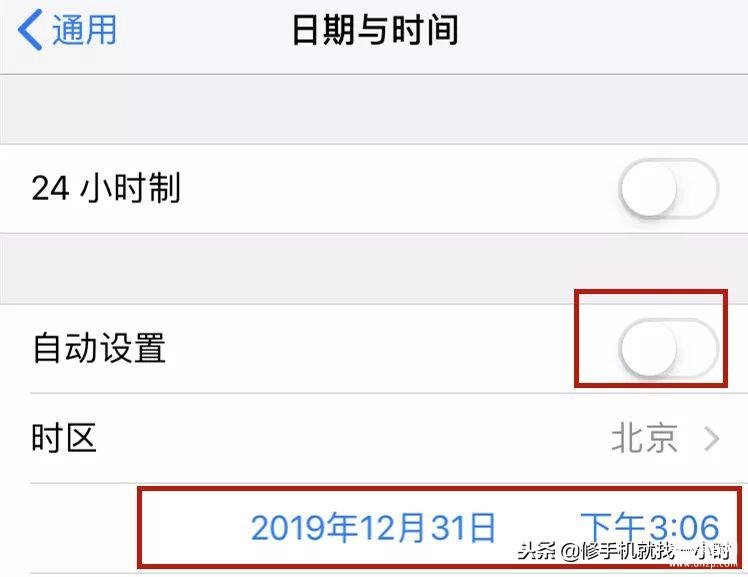This screenshot has width=748, height=577.
Task: Click the 头条 watermark logo text
Action: click(537, 551)
